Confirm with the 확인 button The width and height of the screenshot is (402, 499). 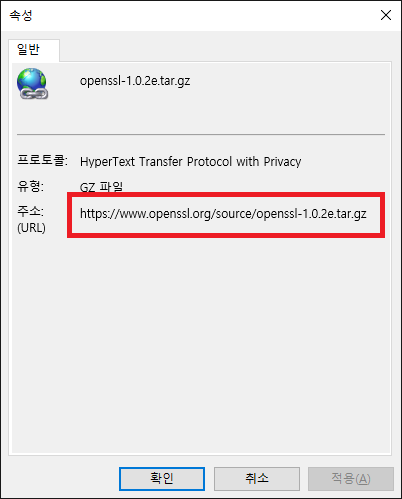tap(162, 479)
